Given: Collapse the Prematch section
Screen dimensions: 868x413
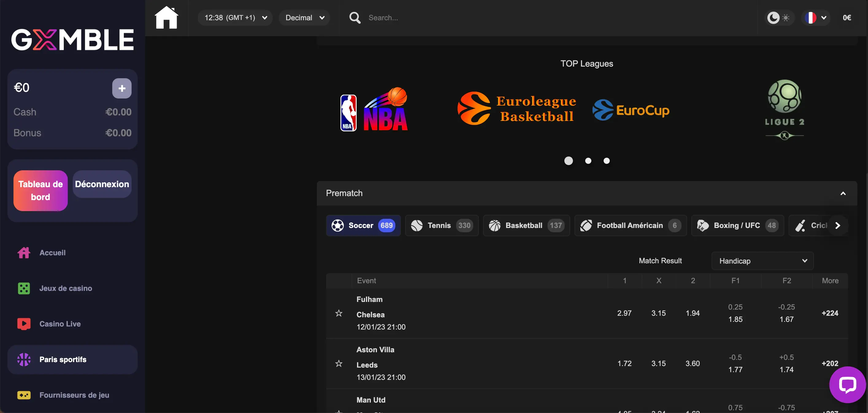Looking at the screenshot, I should pyautogui.click(x=843, y=193).
